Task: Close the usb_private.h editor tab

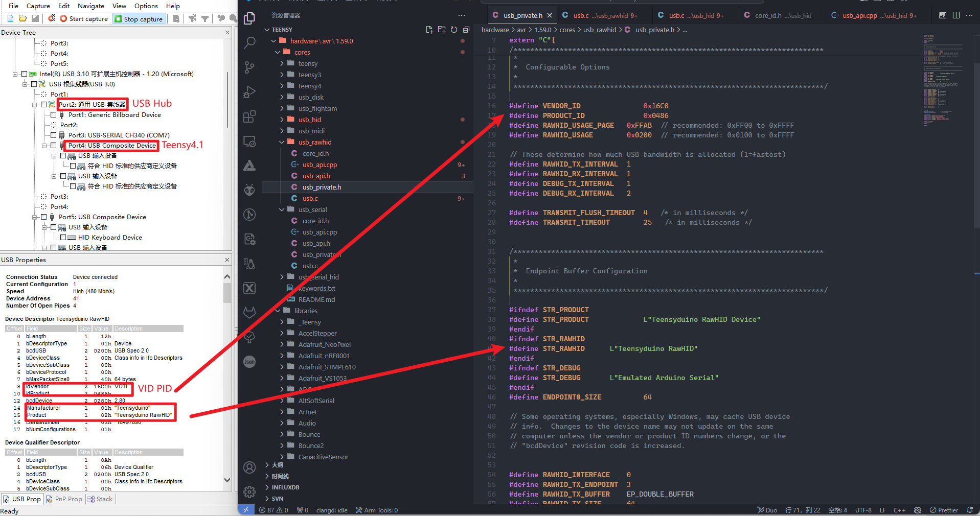Action: pyautogui.click(x=550, y=15)
